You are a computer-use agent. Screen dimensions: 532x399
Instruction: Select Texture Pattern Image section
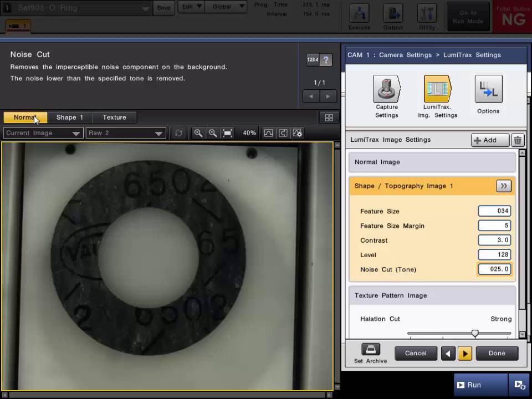tap(432, 295)
